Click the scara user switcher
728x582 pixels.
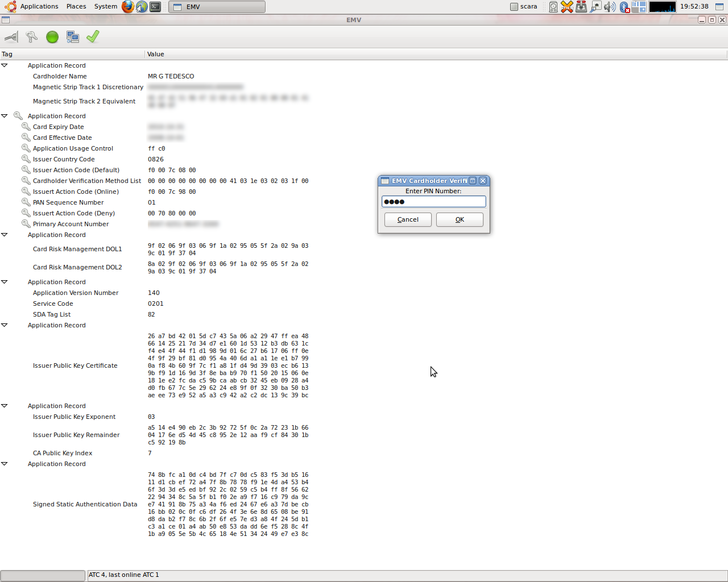click(x=523, y=7)
